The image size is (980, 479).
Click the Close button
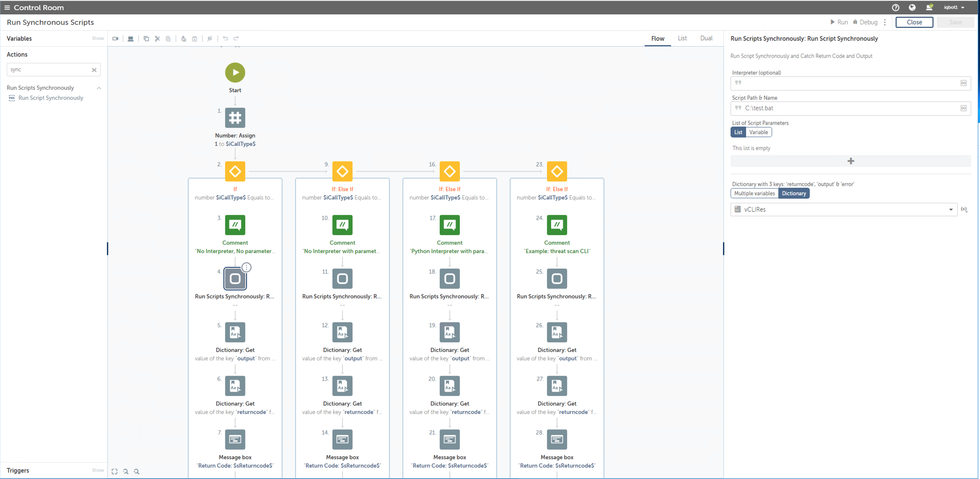(914, 22)
